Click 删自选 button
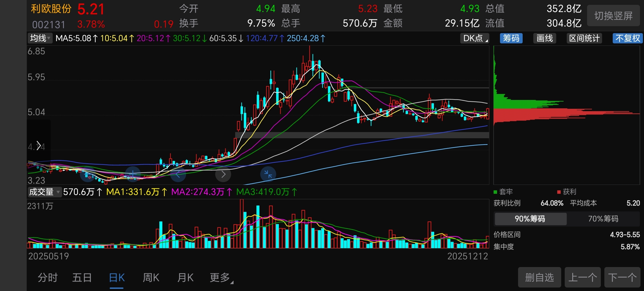 click(539, 277)
